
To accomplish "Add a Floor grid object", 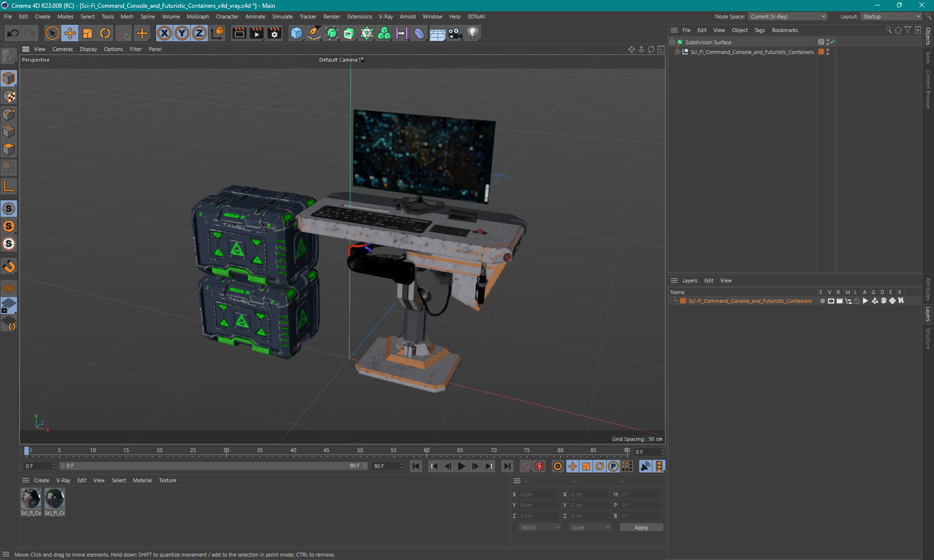I will click(x=437, y=33).
